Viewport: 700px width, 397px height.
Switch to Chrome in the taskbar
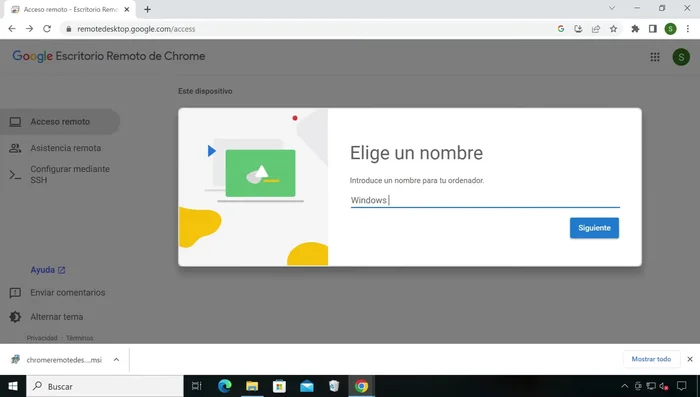pyautogui.click(x=362, y=386)
